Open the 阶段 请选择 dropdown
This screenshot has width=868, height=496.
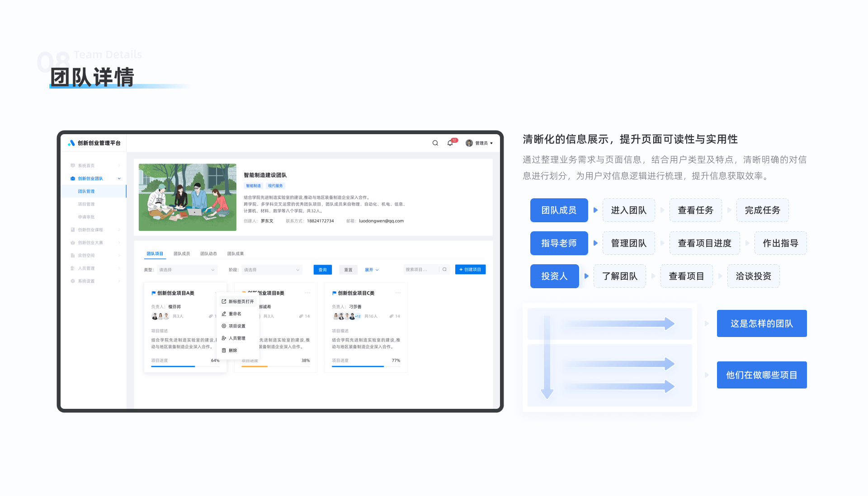[272, 270]
